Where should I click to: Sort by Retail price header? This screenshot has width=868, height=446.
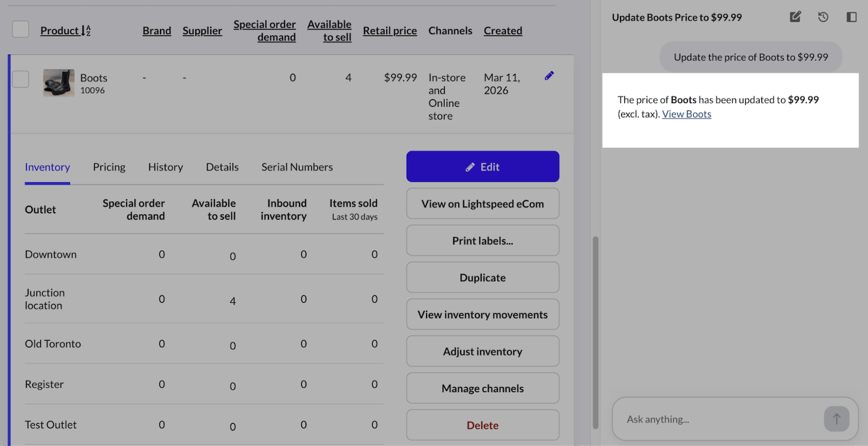390,30
